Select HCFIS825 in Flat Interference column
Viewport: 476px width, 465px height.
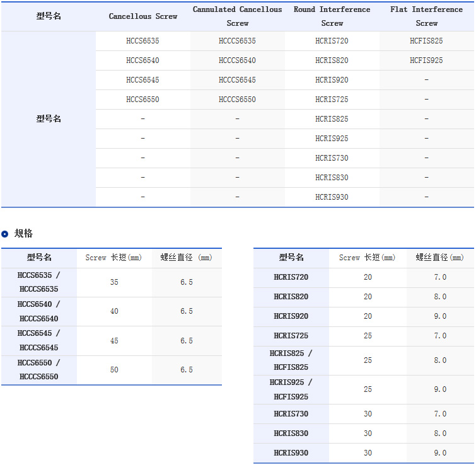(x=427, y=41)
